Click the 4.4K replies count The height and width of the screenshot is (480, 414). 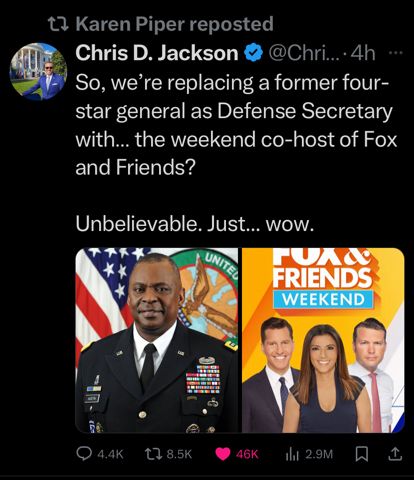(110, 454)
